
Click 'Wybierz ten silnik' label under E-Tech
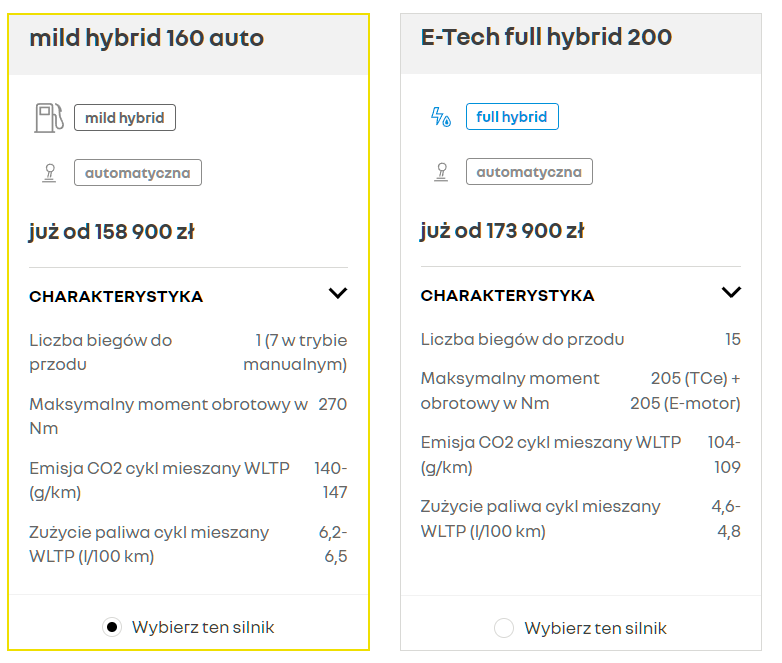click(x=595, y=628)
